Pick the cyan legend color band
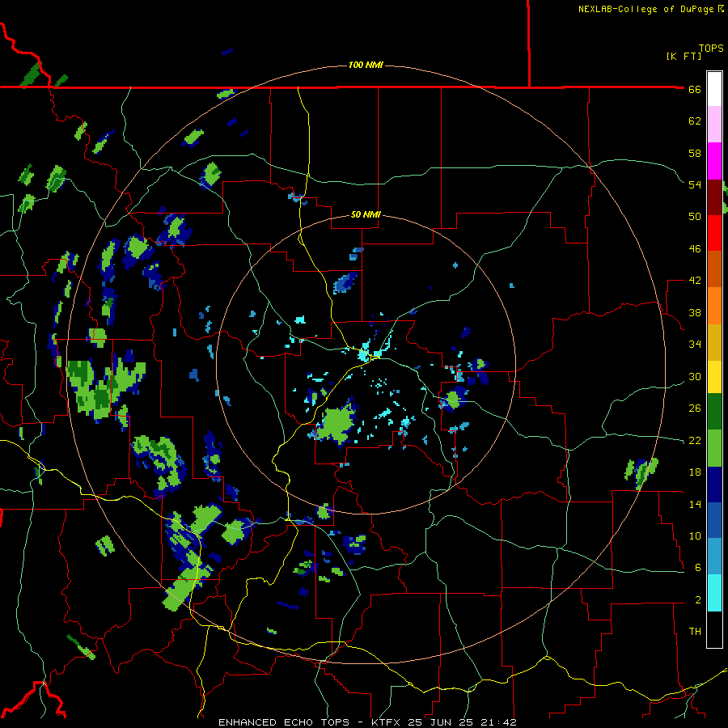 (714, 593)
